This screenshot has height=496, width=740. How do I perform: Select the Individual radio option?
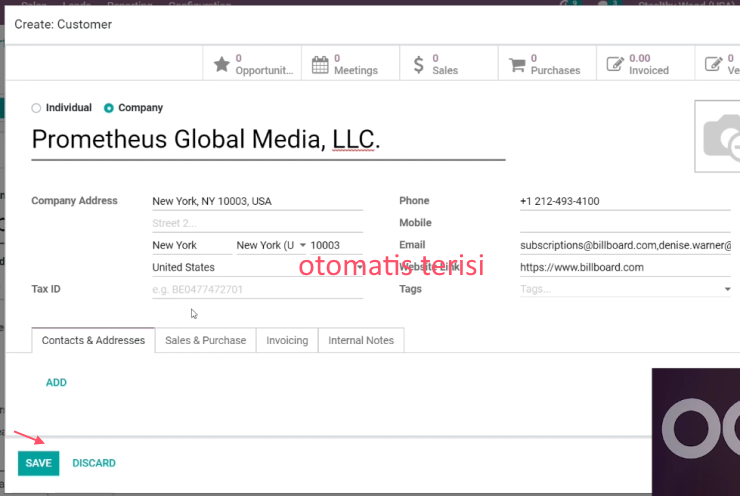36,108
